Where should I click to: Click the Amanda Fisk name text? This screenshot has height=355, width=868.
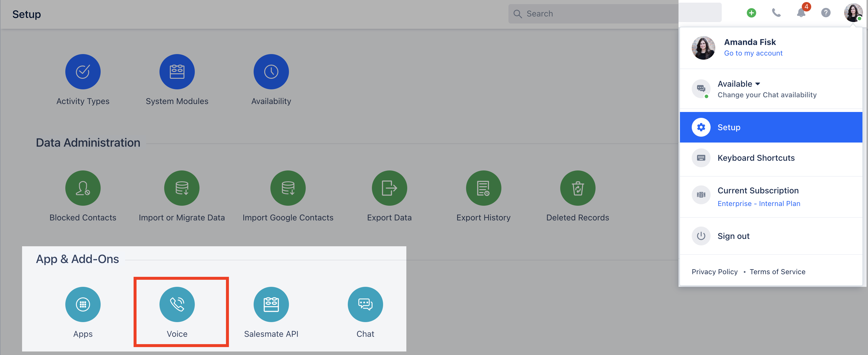750,42
